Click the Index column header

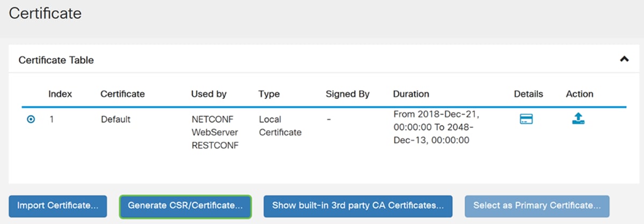[x=60, y=94]
